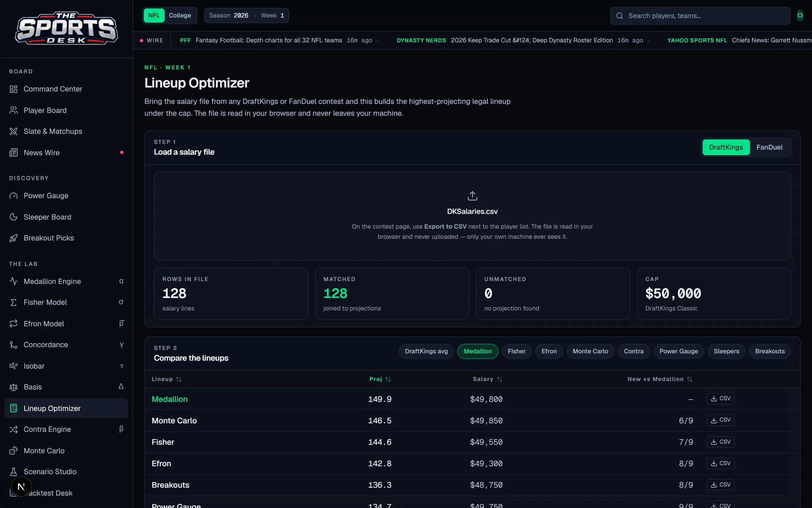Toggle the Contra lineup chip
812x508 pixels.
coord(633,351)
